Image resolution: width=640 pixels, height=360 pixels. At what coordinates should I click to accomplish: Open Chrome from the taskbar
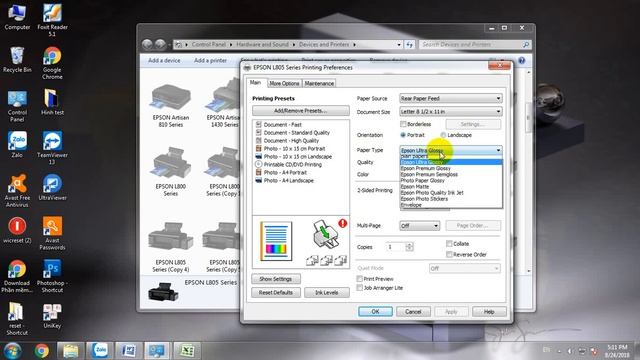pyautogui.click(x=42, y=351)
